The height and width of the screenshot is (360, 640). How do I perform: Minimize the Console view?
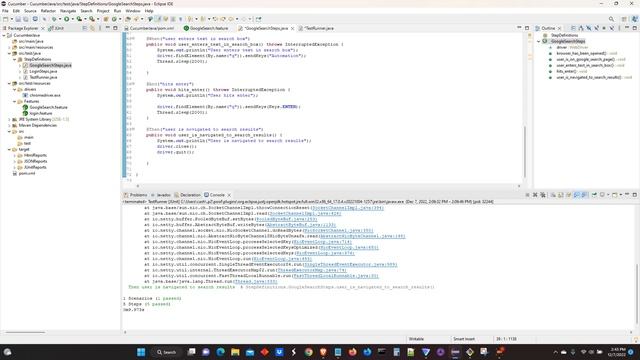[x=627, y=194]
